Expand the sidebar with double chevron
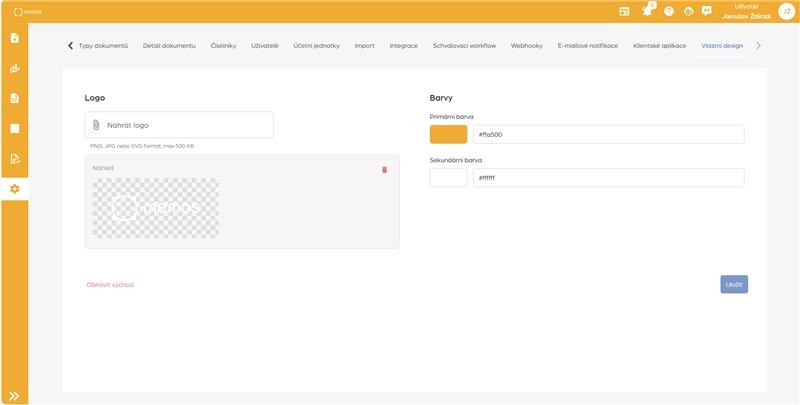Viewport: 800px width, 405px height. [x=14, y=395]
